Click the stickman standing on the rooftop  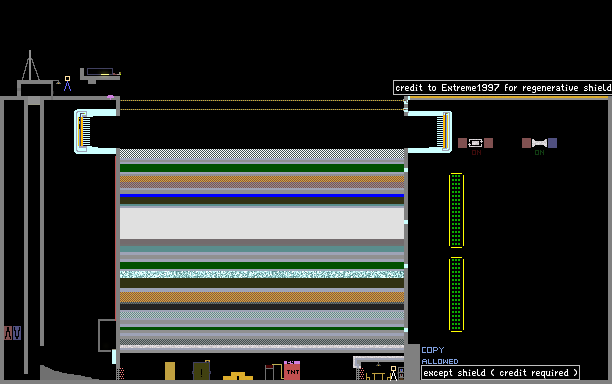(68, 84)
